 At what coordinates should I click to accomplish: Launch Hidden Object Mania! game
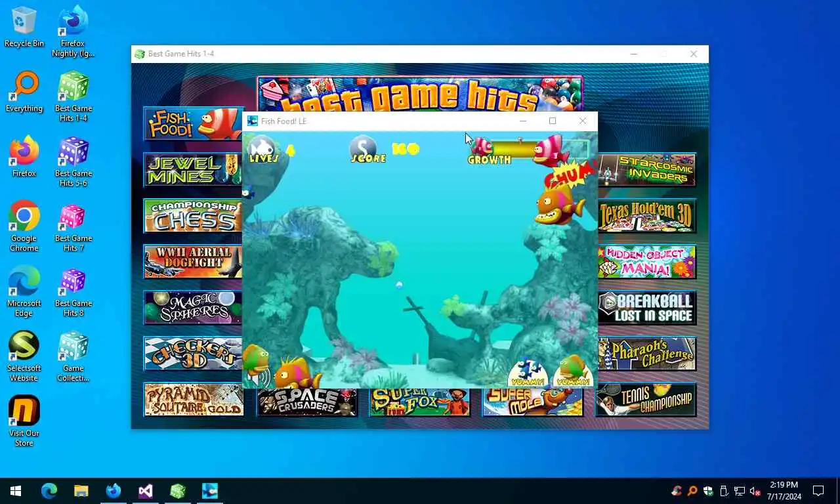point(647,262)
